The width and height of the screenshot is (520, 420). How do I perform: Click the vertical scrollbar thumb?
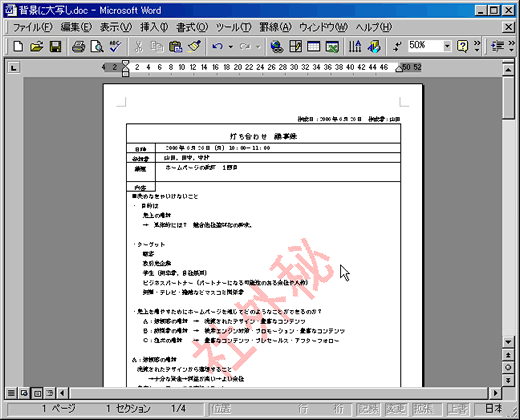coord(508,97)
